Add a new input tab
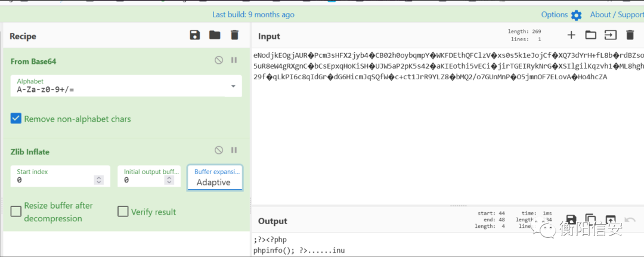The height and width of the screenshot is (257, 644). pyautogui.click(x=571, y=35)
